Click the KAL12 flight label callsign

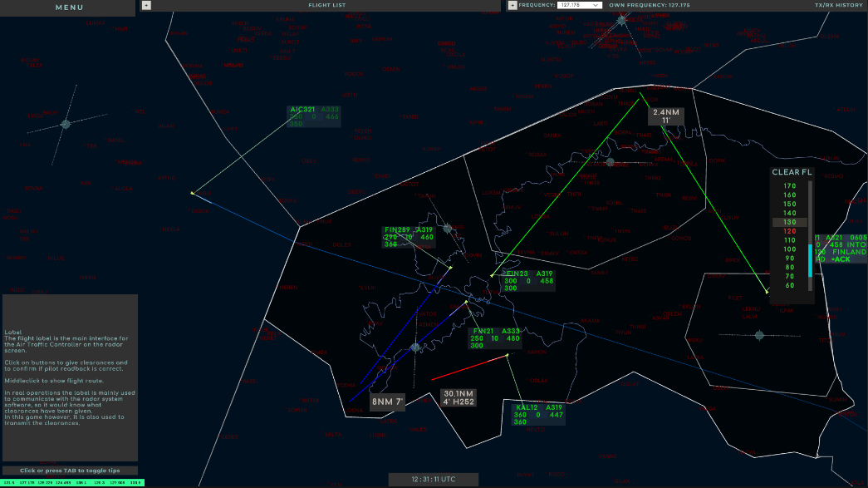click(527, 407)
